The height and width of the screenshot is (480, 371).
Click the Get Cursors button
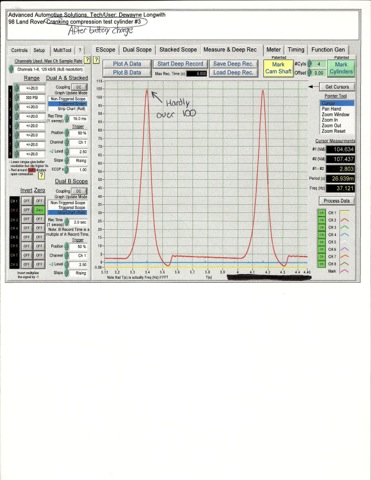[337, 87]
